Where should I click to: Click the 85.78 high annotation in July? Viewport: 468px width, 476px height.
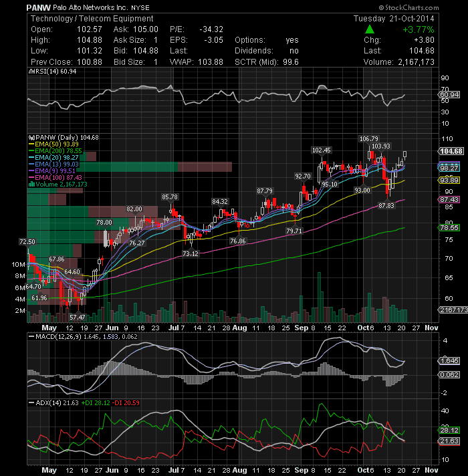tap(170, 197)
